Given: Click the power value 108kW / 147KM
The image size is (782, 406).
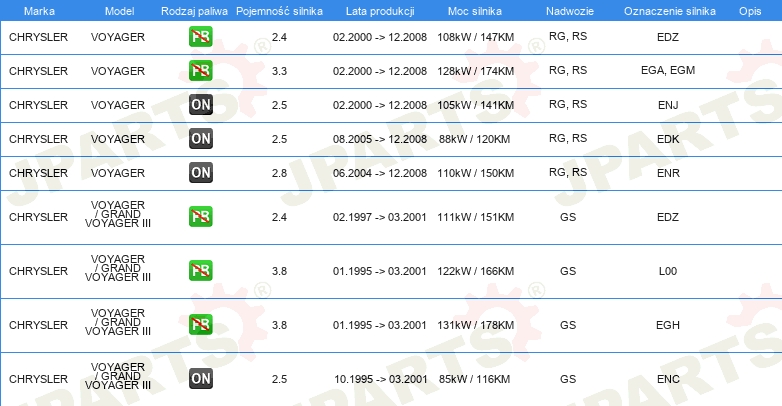Looking at the screenshot, I should click(x=475, y=37).
